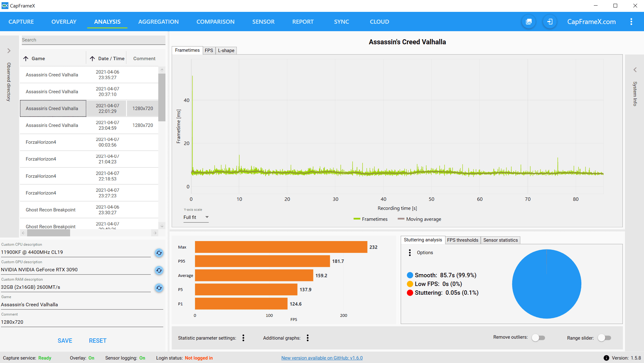
Task: Refresh the custom RAM description
Action: click(x=159, y=288)
